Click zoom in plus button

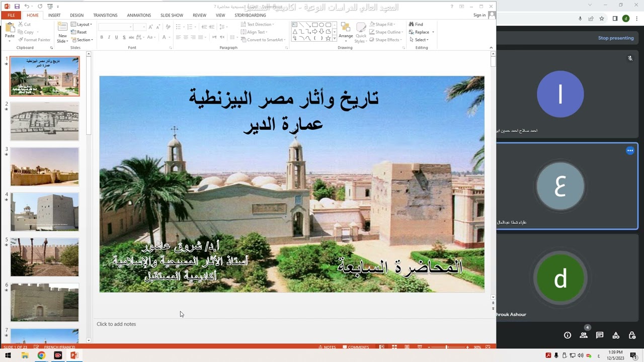pos(467,347)
